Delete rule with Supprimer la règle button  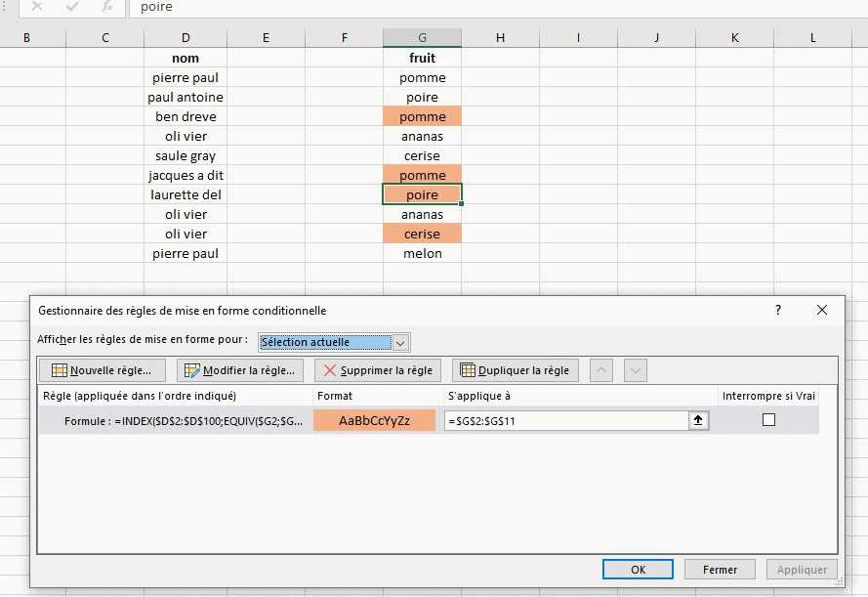[378, 370]
